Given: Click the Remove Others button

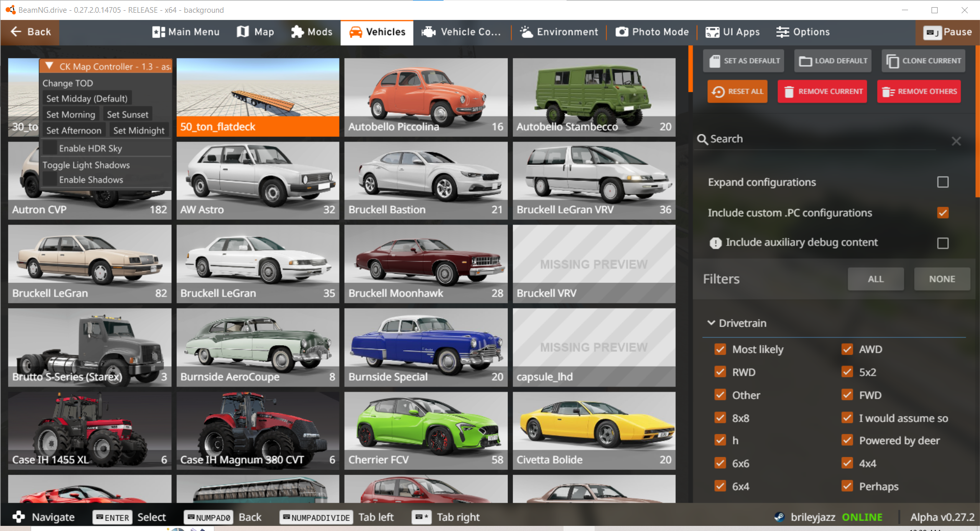Looking at the screenshot, I should tap(919, 91).
